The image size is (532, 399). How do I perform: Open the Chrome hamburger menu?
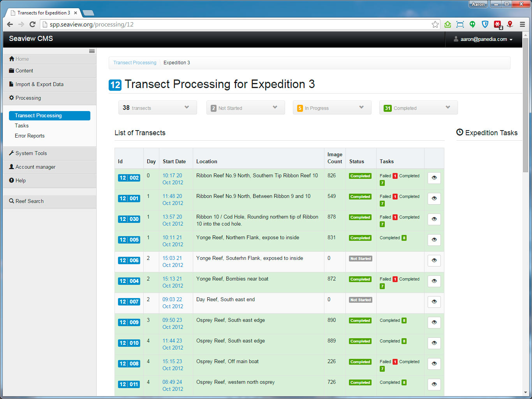pos(522,25)
